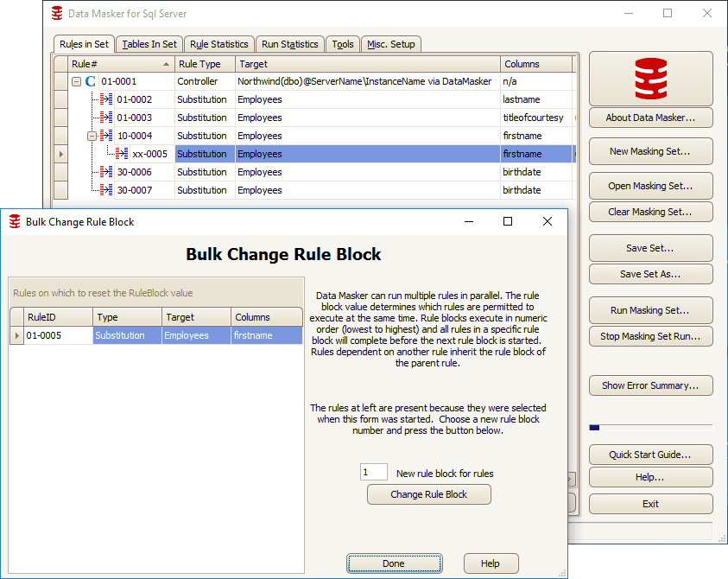Click the substitution icon for rule 30-0006
728x579 pixels.
(x=106, y=171)
